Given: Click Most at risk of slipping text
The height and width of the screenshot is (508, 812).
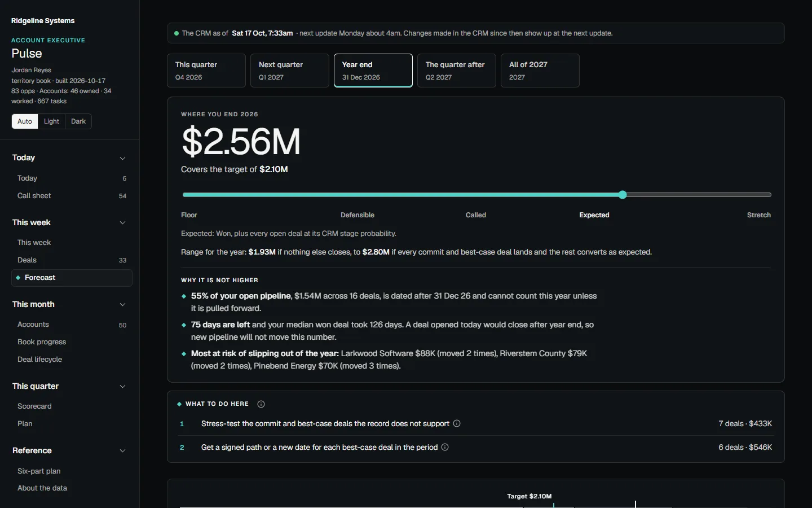Looking at the screenshot, I should pos(265,354).
